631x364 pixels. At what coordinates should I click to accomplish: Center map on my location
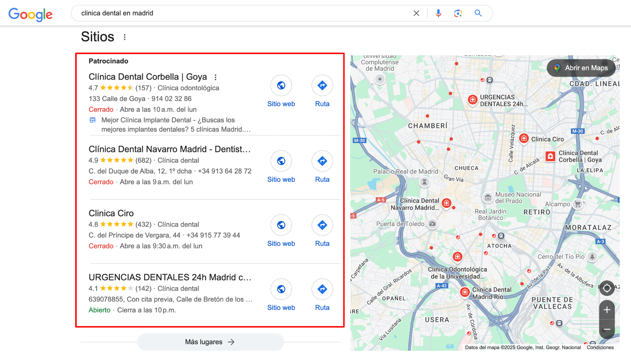[607, 288]
